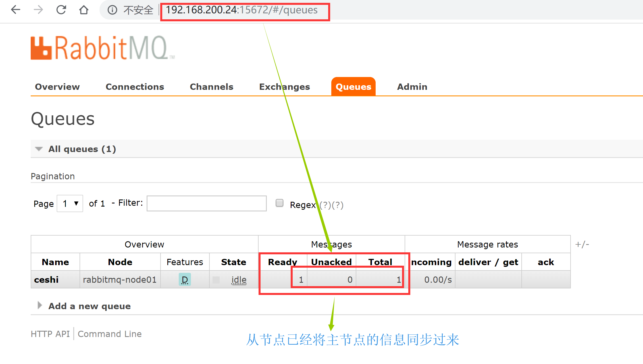Open the ceshi queue link
Screen dimensions: 643x364
tap(46, 280)
